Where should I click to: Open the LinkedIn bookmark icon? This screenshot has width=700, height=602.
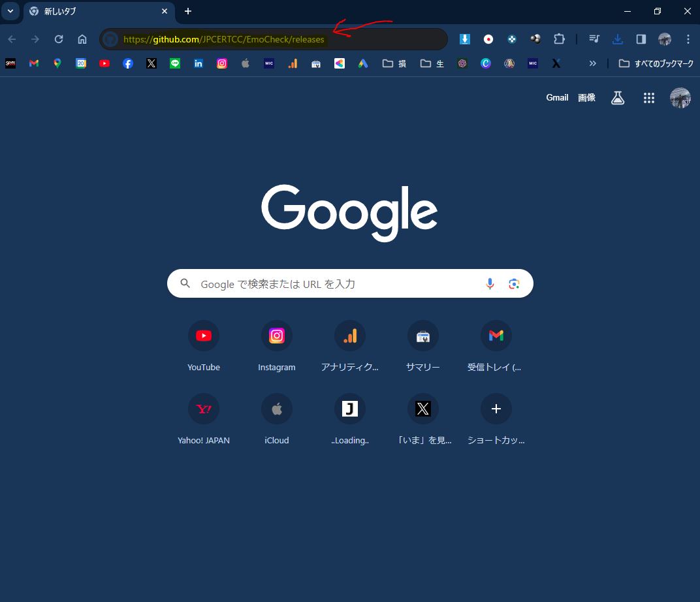199,63
